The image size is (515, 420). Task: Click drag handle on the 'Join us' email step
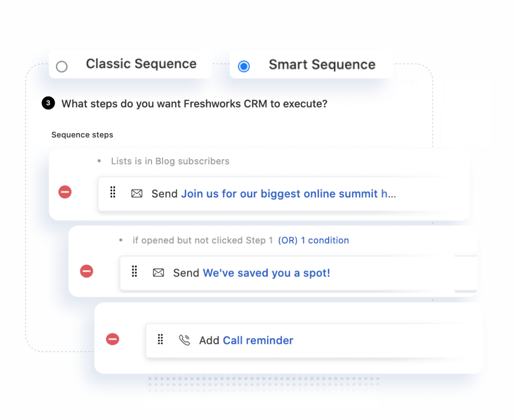pyautogui.click(x=113, y=193)
